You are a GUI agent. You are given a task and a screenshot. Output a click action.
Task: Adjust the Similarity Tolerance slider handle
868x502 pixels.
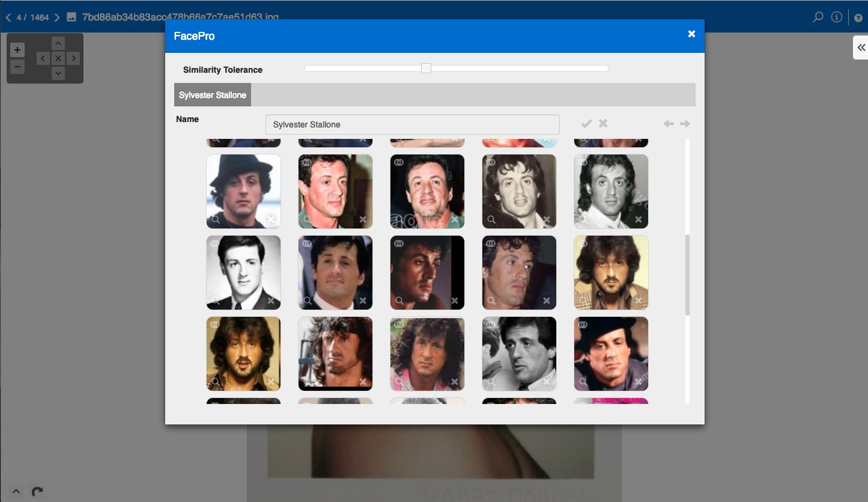pos(426,69)
